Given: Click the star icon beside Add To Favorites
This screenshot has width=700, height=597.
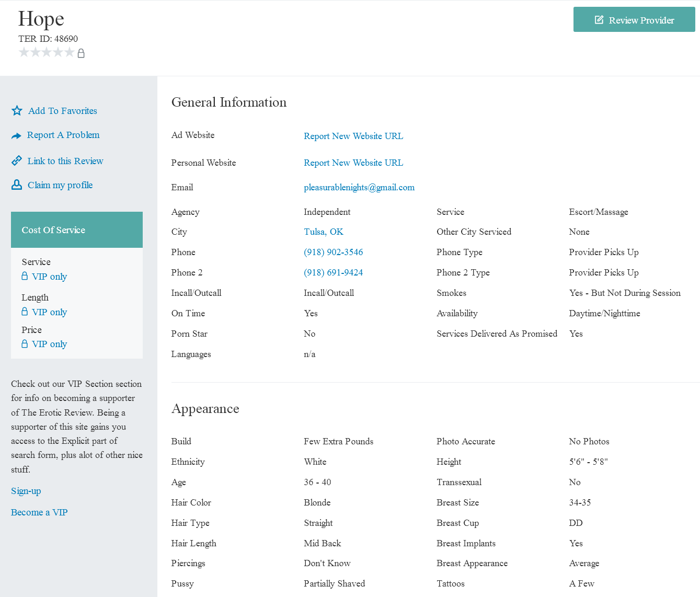Looking at the screenshot, I should 17,111.
